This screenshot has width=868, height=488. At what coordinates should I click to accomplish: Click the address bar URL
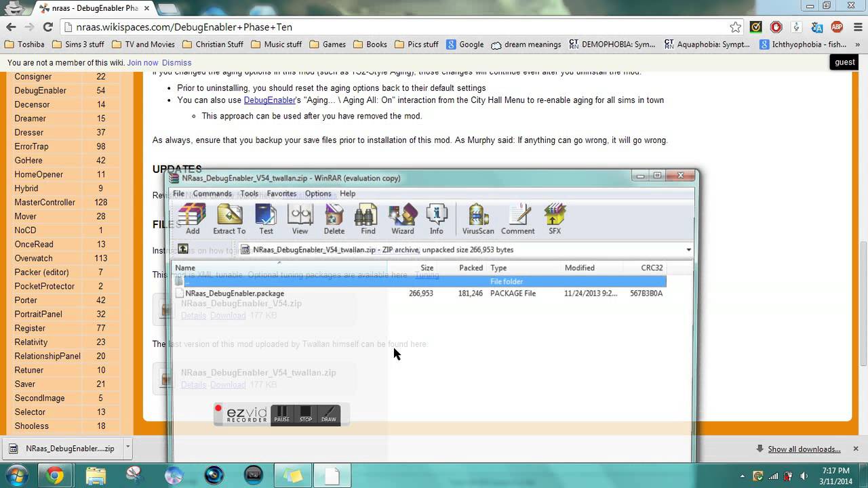[x=184, y=27]
